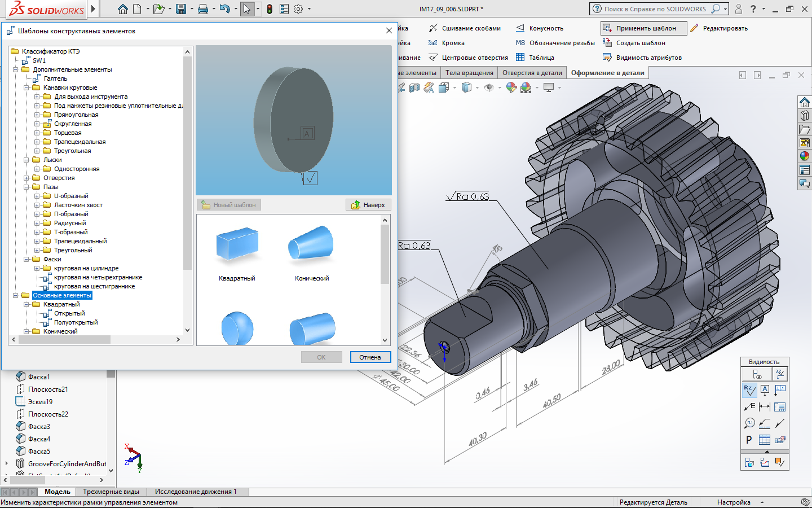Open SolidWorks Options gear icon
The width and height of the screenshot is (812, 508).
tap(298, 9)
